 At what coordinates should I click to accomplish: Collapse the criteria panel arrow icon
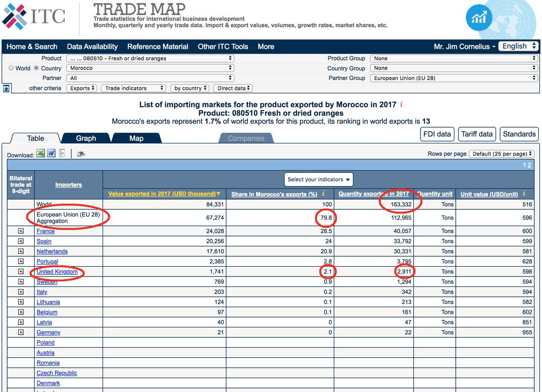point(6,88)
